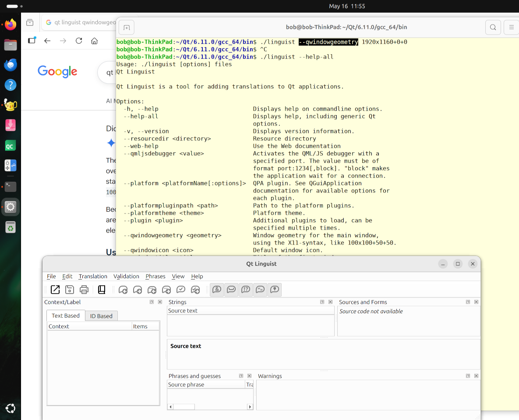Switch to the ID Based tab

click(101, 316)
